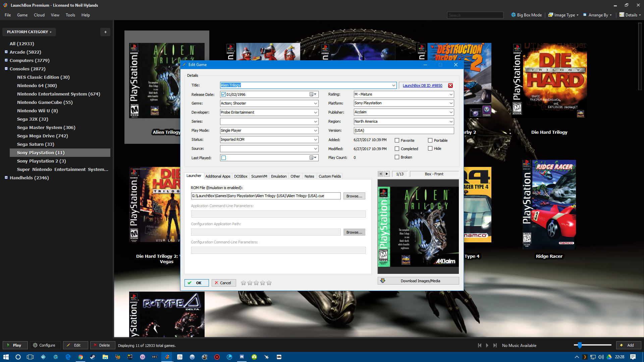Open the Custom Fields tab
This screenshot has height=362, width=644.
[x=330, y=176]
